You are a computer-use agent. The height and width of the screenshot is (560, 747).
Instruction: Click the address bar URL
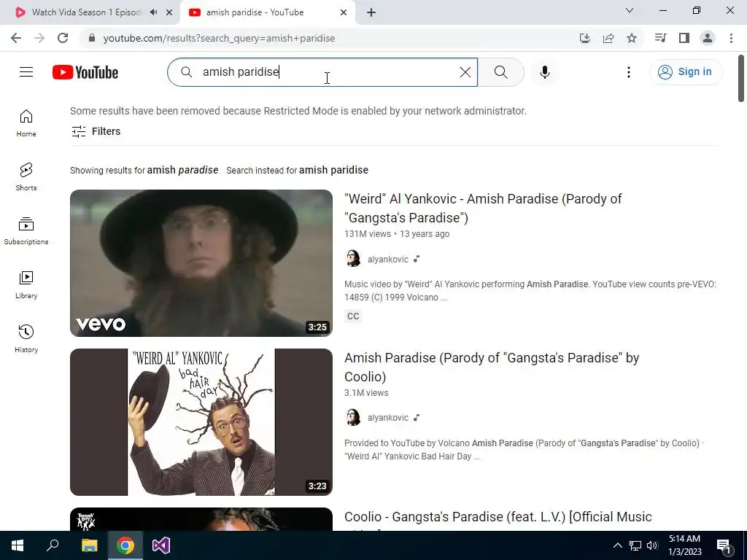219,38
